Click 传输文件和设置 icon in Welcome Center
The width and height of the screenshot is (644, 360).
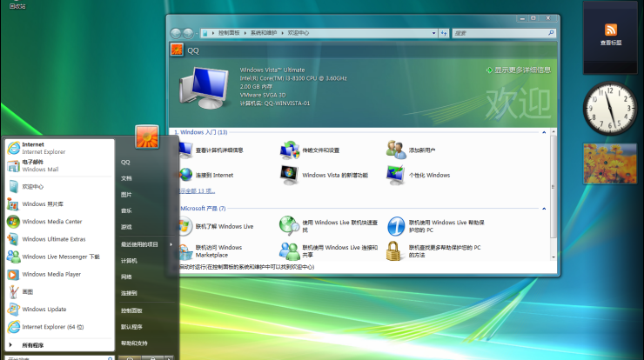(x=290, y=150)
